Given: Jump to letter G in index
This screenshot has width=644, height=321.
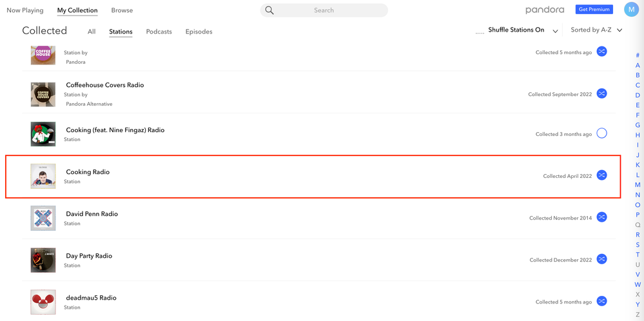Looking at the screenshot, I should 638,125.
